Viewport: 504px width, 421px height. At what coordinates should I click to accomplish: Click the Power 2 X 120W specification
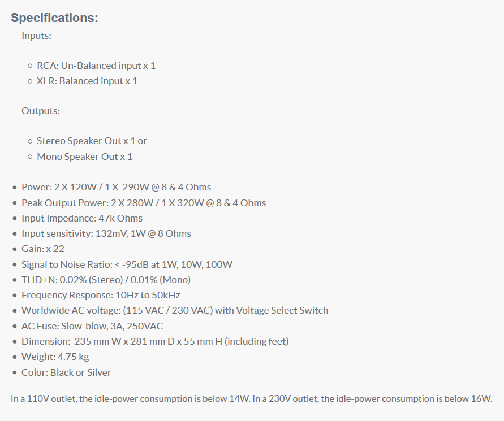tap(117, 187)
